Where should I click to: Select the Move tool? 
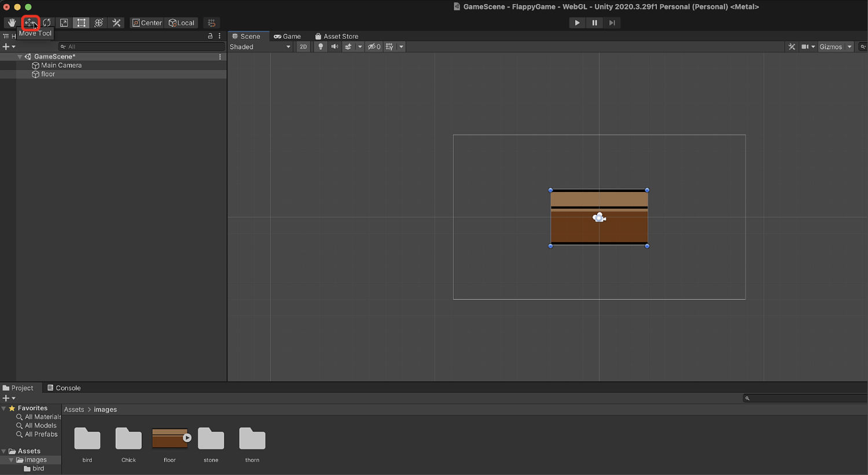coord(30,23)
